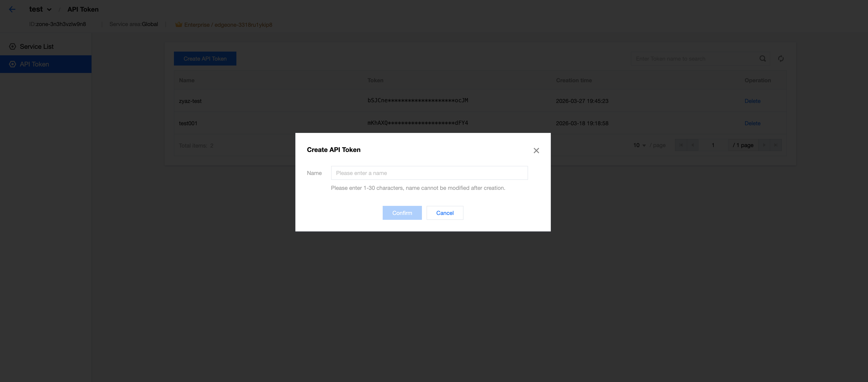
Task: Jump to last page with pagination icon
Action: [776, 145]
